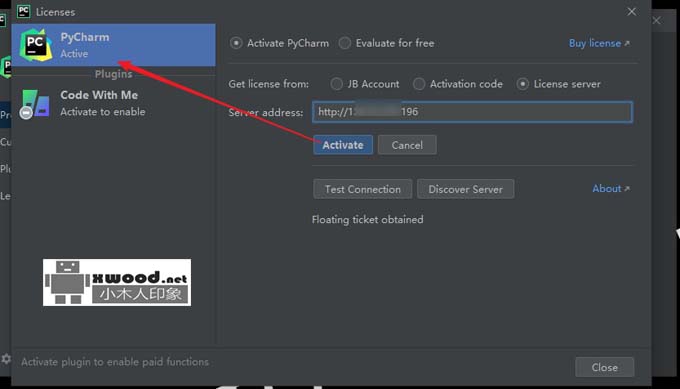Click the PyCharm logo icon in list
Viewport: 680px width, 389px height.
(36, 45)
